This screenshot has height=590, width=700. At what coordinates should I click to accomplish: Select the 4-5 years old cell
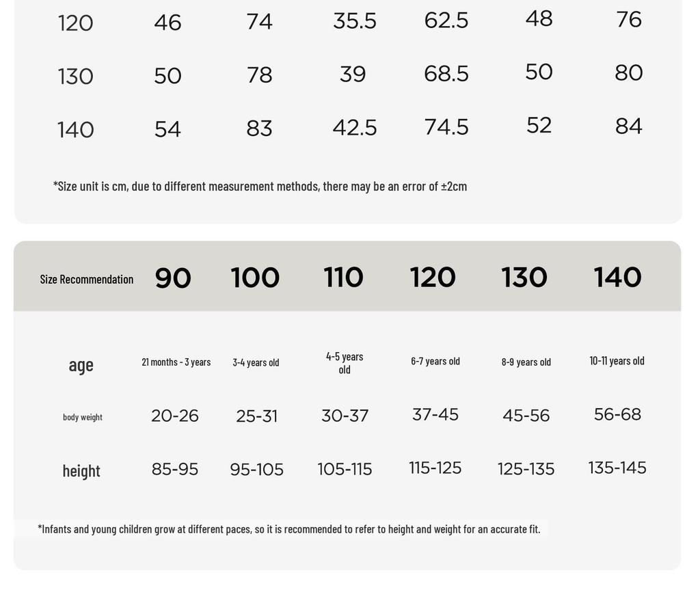coord(345,363)
